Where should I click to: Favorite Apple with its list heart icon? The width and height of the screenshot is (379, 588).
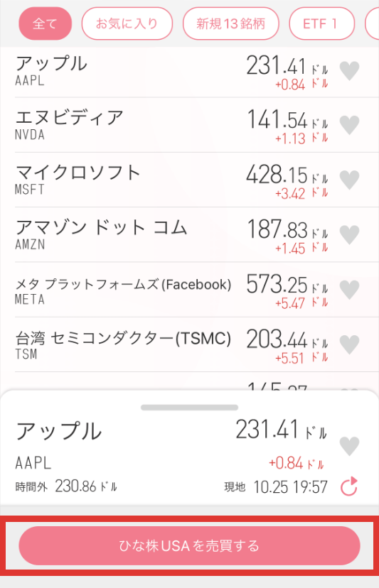349,71
